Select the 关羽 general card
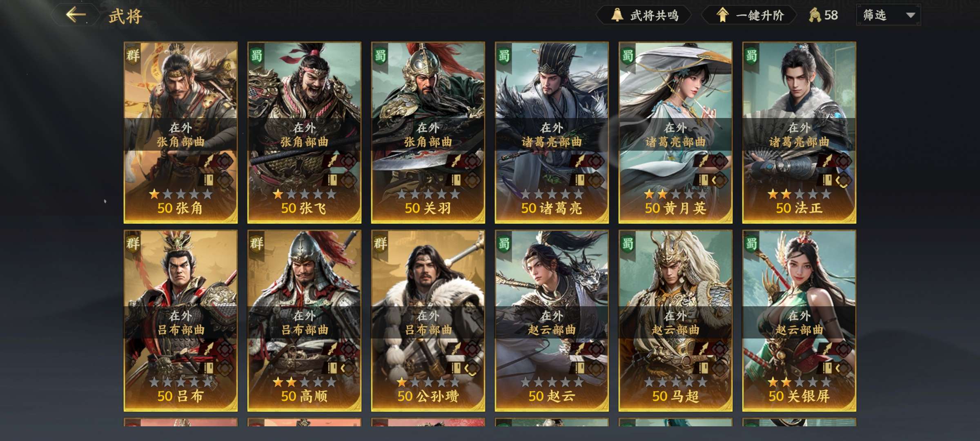The image size is (980, 441). tap(428, 132)
